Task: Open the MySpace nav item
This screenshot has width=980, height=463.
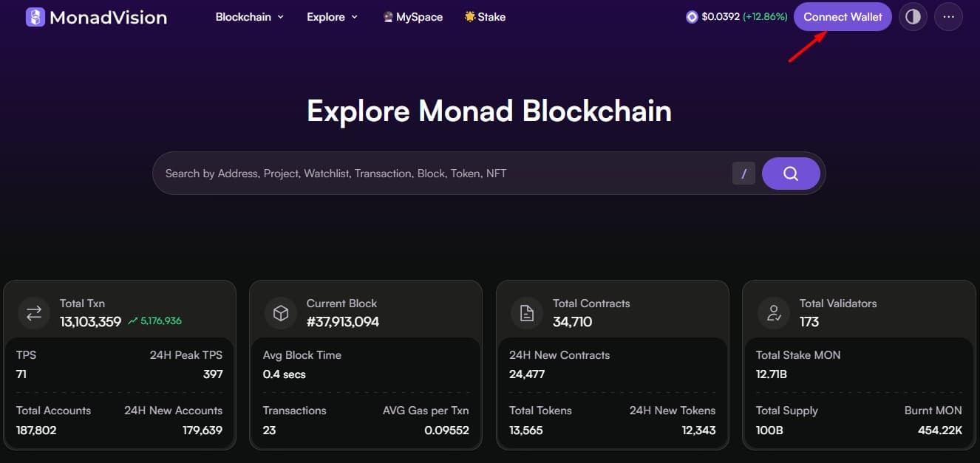Action: tap(413, 17)
